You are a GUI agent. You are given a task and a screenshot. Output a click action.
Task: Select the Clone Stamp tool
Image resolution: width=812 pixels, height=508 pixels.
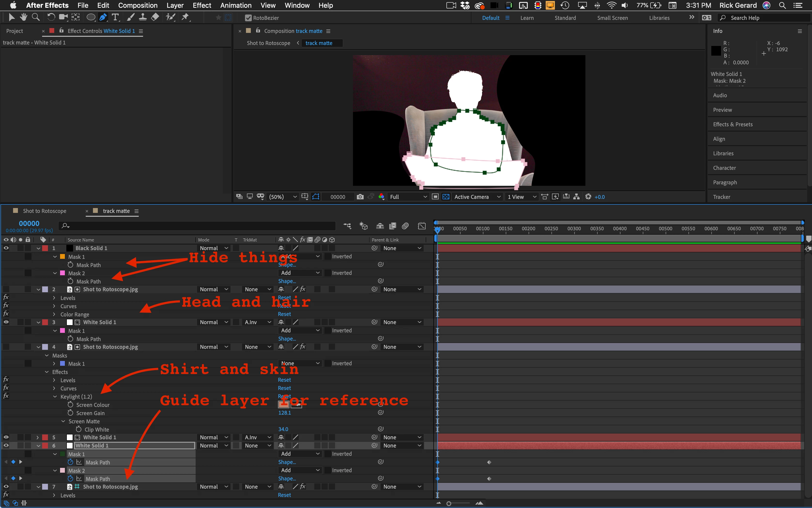click(x=143, y=17)
